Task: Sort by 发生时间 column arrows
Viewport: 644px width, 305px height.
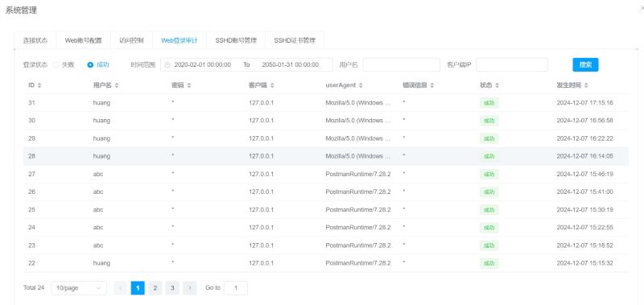Action: pos(586,85)
